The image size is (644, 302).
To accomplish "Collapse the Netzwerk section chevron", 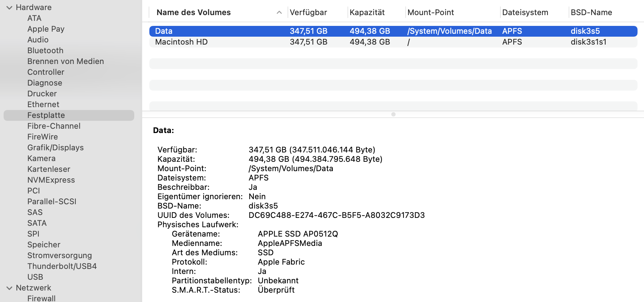I will pyautogui.click(x=9, y=288).
